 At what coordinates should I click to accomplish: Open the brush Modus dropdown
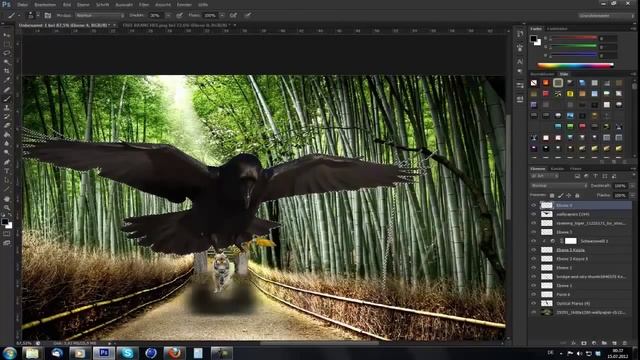click(x=100, y=16)
